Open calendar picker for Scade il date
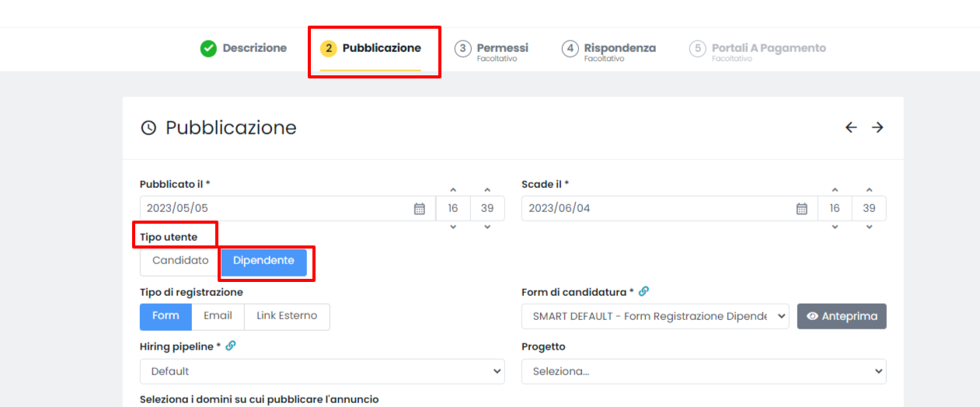The image size is (980, 407). click(802, 208)
